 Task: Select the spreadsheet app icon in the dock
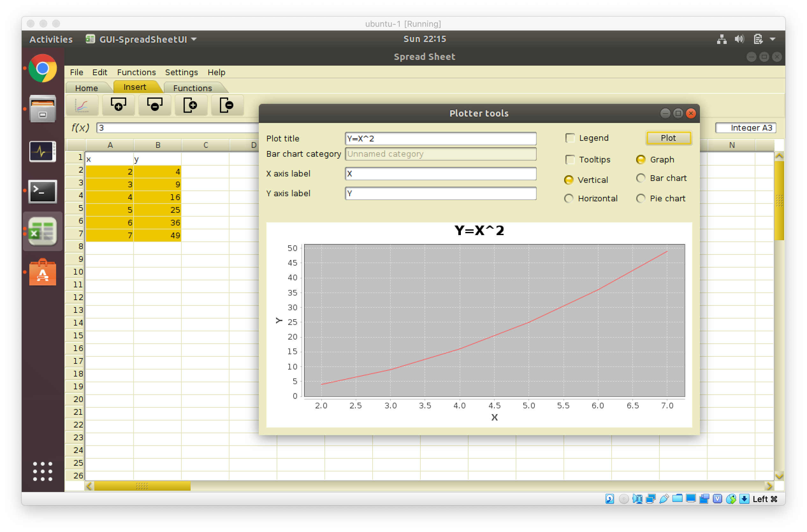tap(42, 232)
